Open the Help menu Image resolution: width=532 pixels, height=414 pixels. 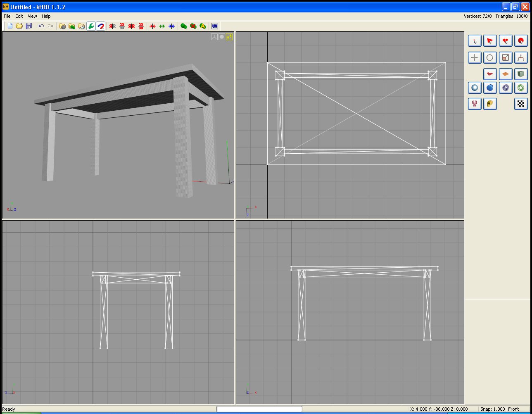(46, 16)
